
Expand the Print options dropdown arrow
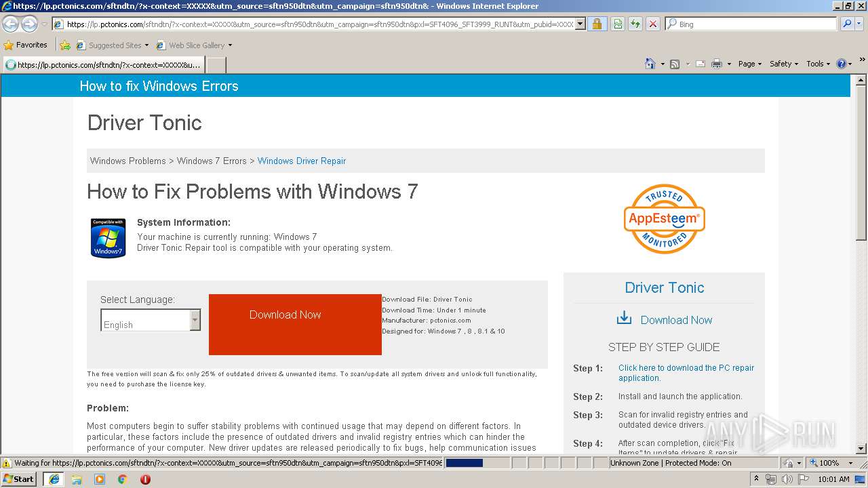(x=729, y=64)
